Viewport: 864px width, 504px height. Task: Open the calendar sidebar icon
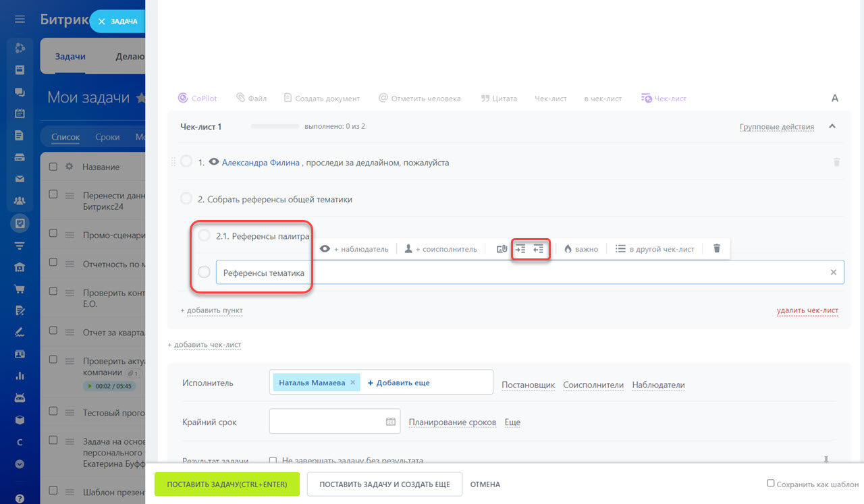[x=20, y=113]
